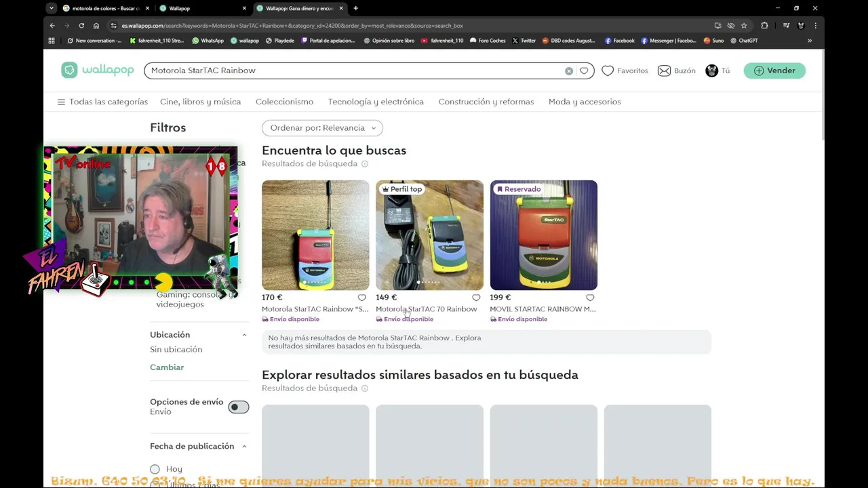Save search with heart icon in search box
Screen dimensions: 868x488
[584, 70]
